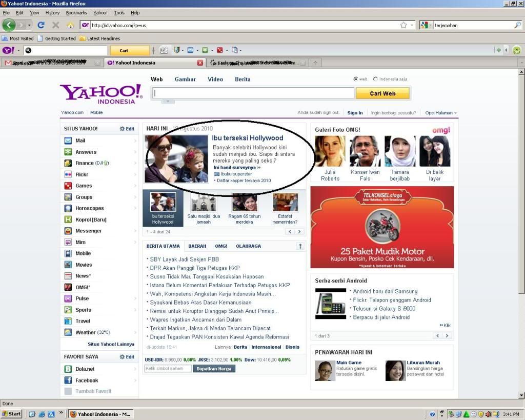Open the Opsi Halaman dropdown
Screen dimensions: 525x420
[441, 113]
